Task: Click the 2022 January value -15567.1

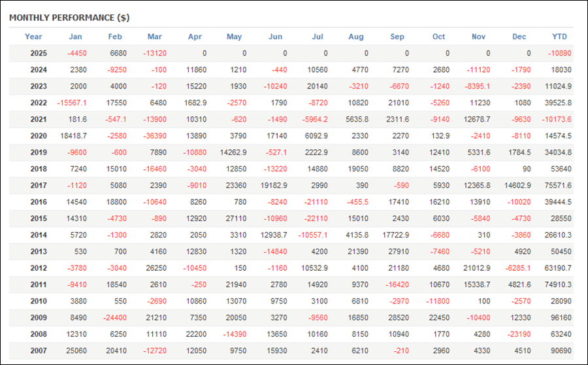Action: 72,103
